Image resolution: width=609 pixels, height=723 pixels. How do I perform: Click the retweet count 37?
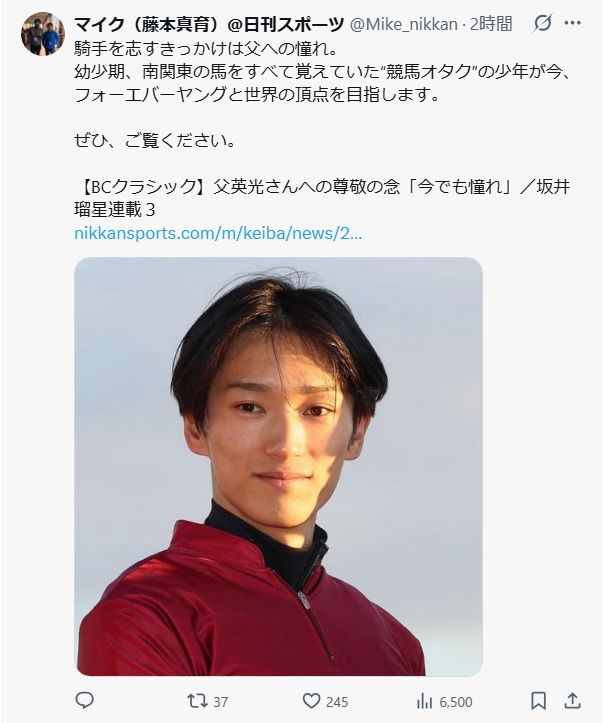click(x=220, y=702)
